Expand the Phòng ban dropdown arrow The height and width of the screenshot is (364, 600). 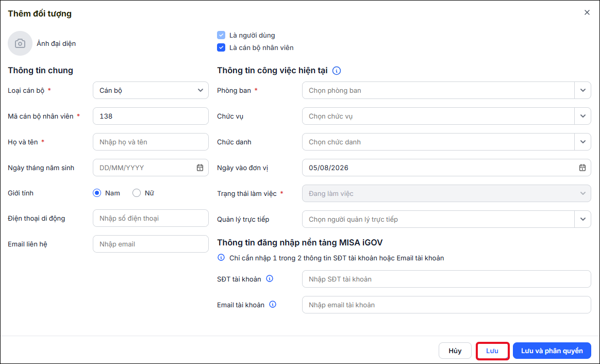tap(582, 90)
